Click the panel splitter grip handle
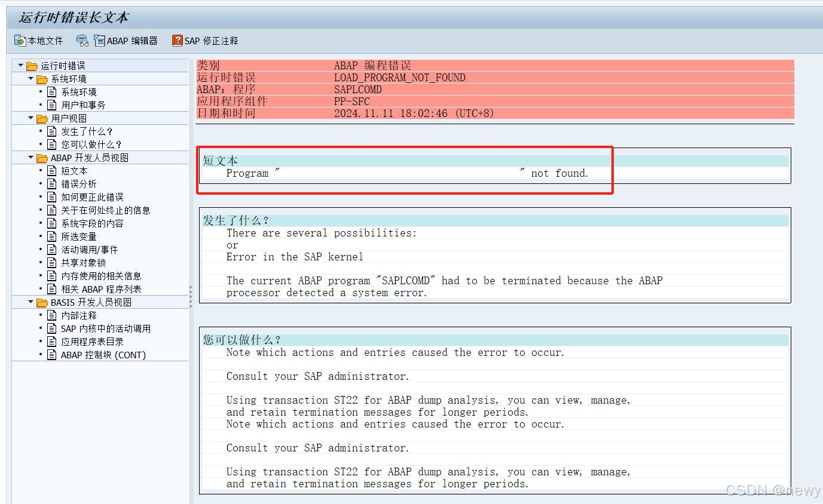The image size is (823, 504). pyautogui.click(x=191, y=297)
